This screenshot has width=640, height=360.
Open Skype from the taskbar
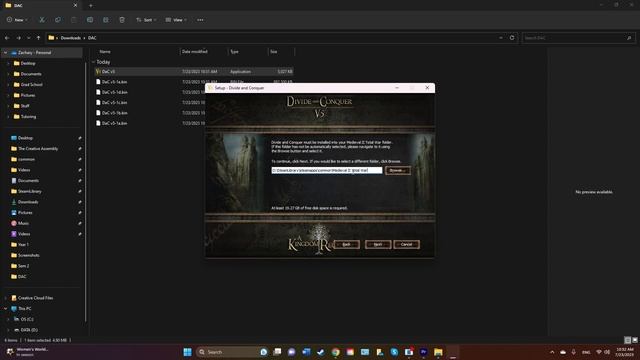(x=394, y=352)
